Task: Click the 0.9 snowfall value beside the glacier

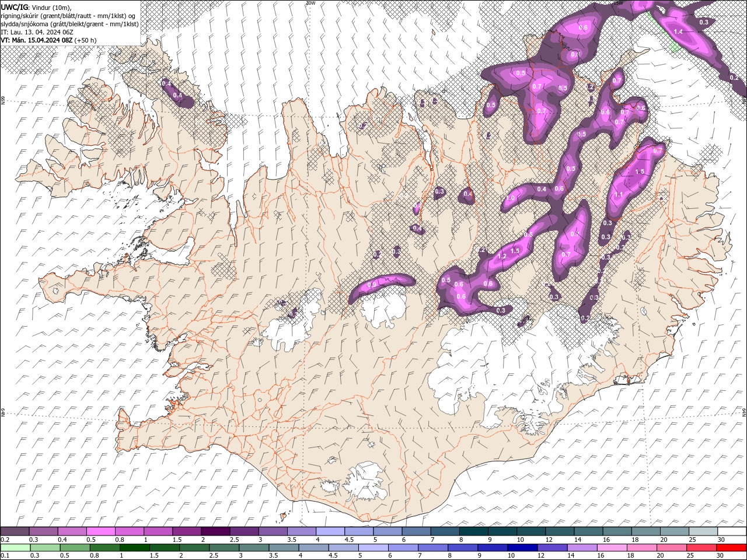Action: [x=373, y=285]
